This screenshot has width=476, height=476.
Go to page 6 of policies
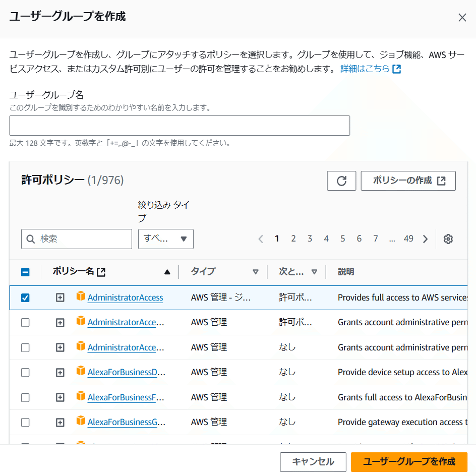click(x=359, y=239)
